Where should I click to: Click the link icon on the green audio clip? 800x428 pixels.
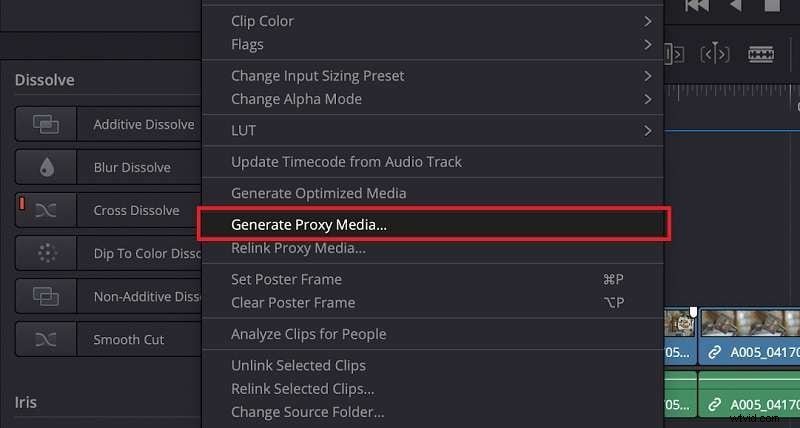pos(715,405)
